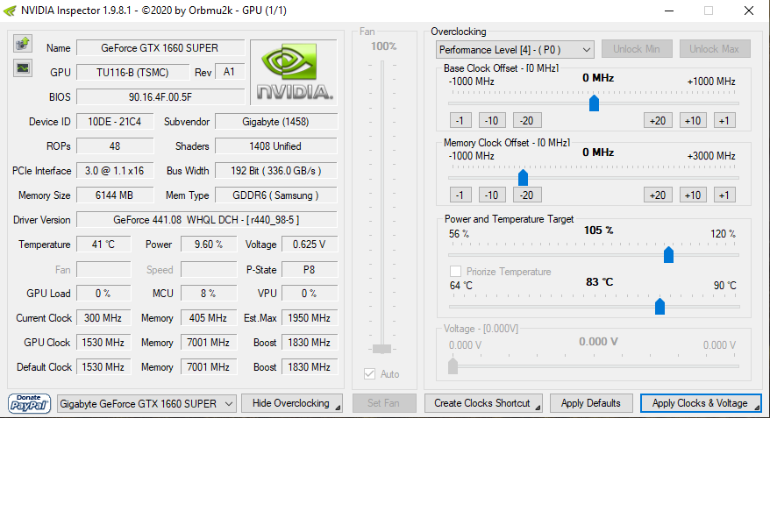This screenshot has width=770, height=532.
Task: Click the Unlock Min button
Action: click(x=637, y=49)
